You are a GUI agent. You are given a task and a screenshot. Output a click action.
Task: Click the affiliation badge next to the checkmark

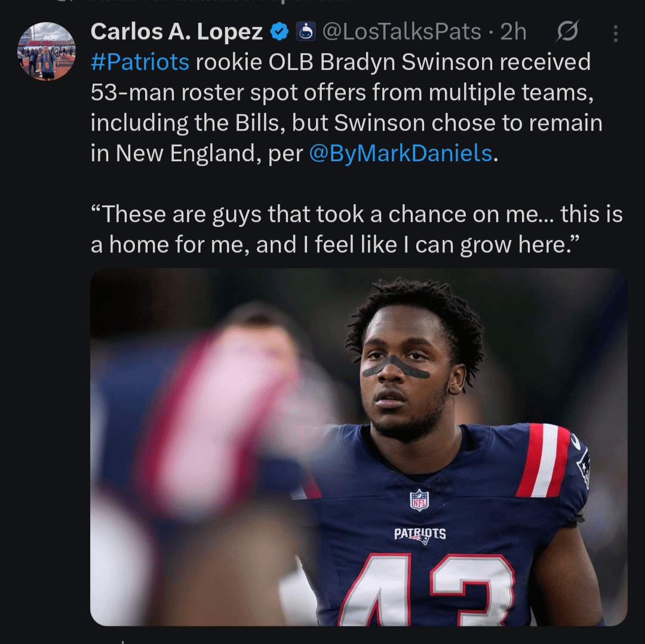tap(305, 32)
